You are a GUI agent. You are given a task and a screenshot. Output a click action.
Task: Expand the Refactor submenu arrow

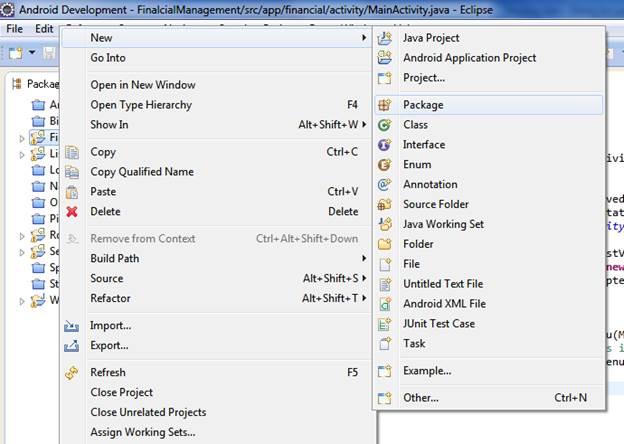364,298
